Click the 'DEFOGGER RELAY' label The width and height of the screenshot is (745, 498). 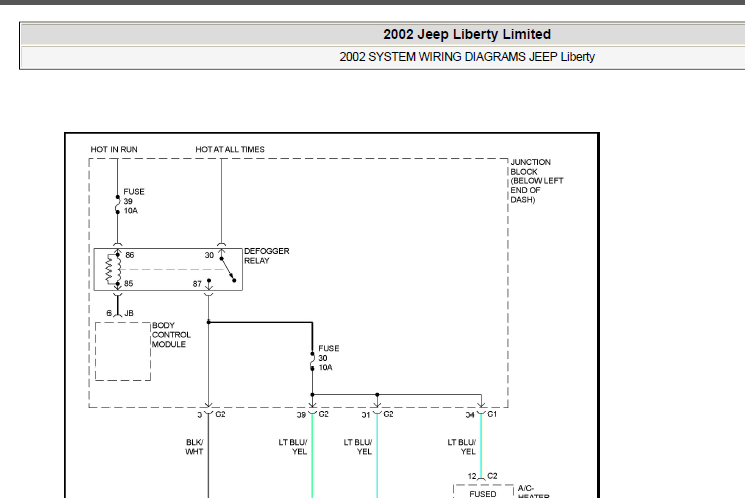tap(267, 256)
